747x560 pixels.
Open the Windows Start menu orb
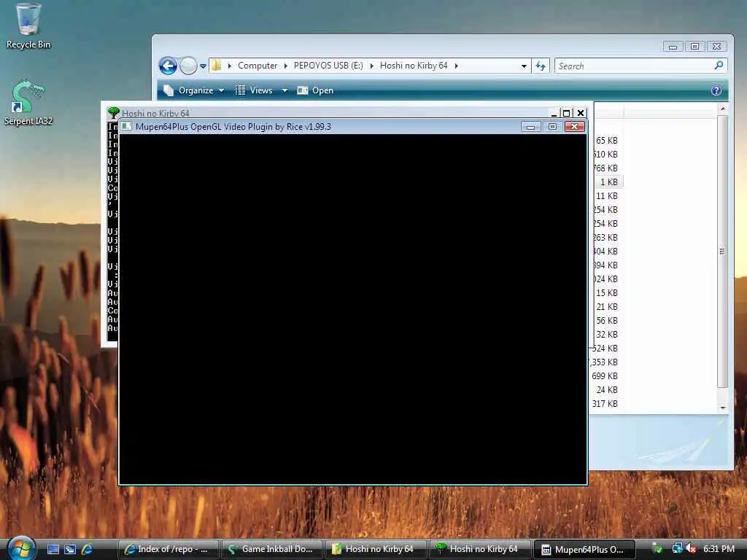[x=20, y=548]
